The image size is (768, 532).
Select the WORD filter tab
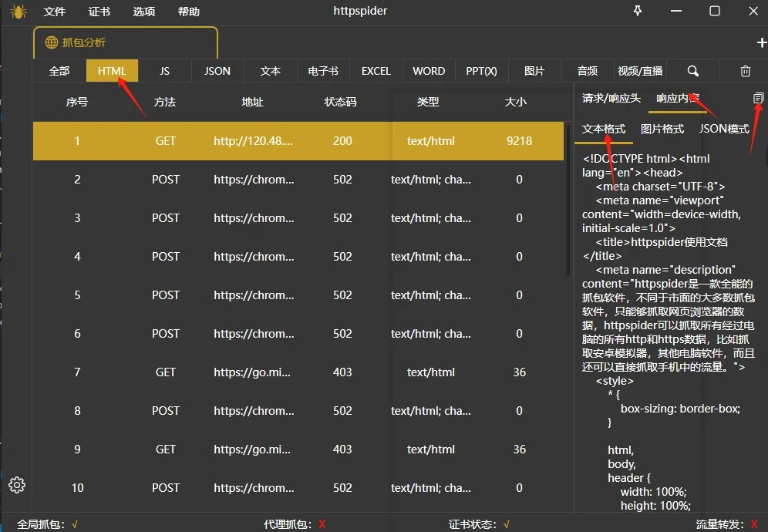429,71
